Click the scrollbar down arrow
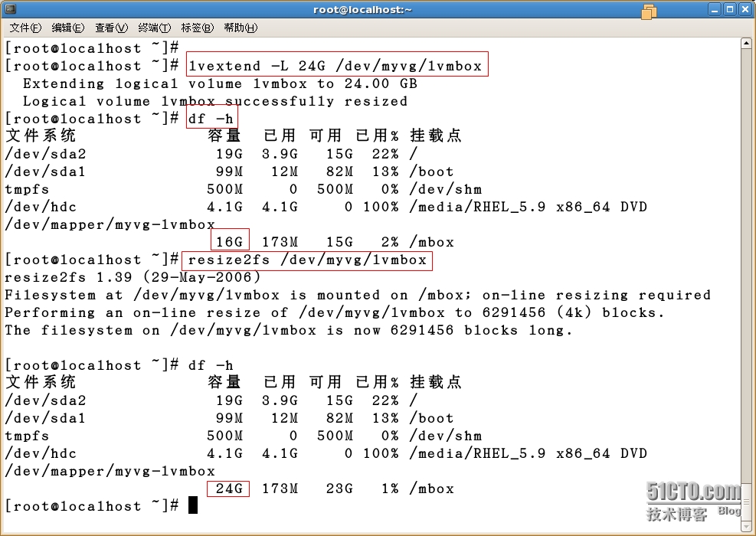The width and height of the screenshot is (756, 536). [x=746, y=526]
